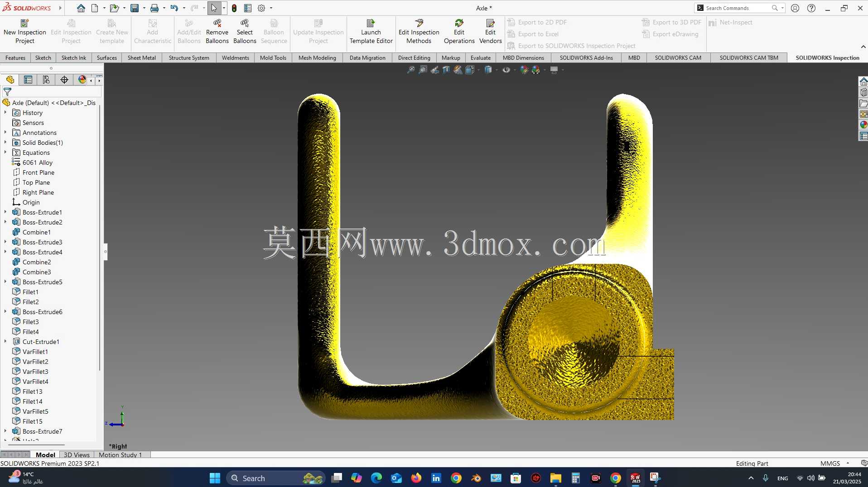
Task: Click Edit Appearance icon in view toolbar
Action: click(x=524, y=70)
